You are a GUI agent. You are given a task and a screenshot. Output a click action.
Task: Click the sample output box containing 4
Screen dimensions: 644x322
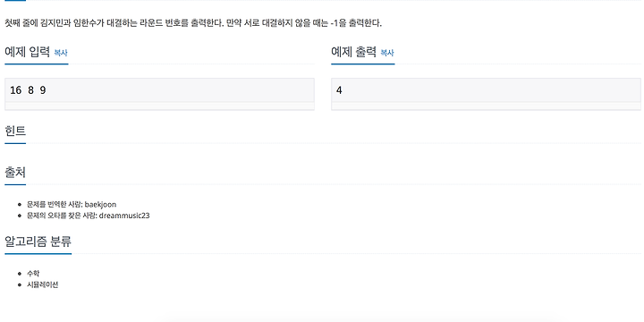coord(486,90)
